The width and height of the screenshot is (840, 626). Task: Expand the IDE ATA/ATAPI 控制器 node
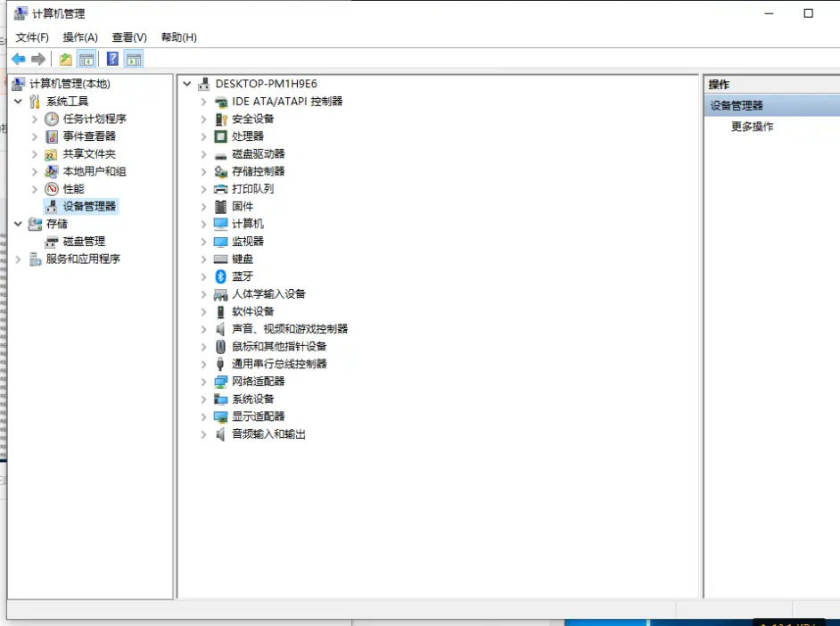click(203, 101)
